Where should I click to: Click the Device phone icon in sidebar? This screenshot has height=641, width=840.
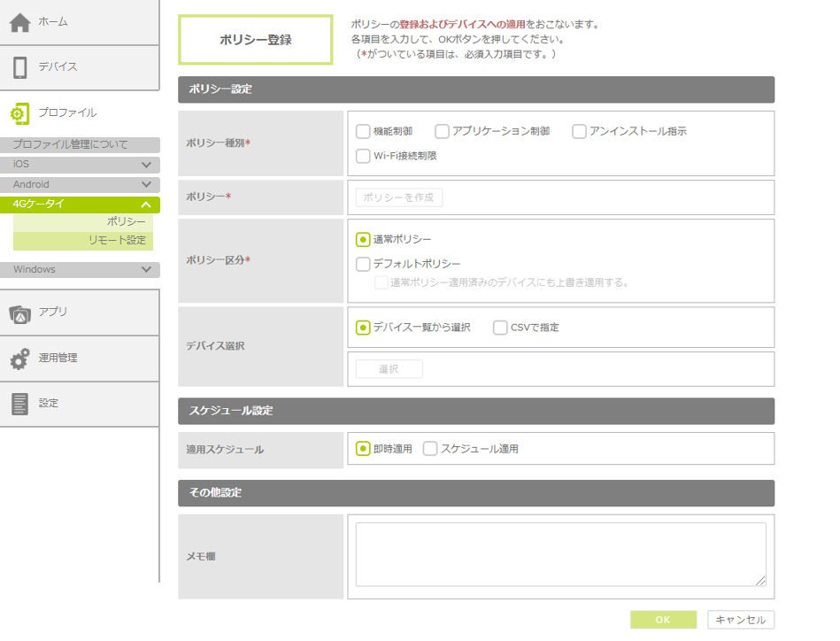pyautogui.click(x=20, y=67)
